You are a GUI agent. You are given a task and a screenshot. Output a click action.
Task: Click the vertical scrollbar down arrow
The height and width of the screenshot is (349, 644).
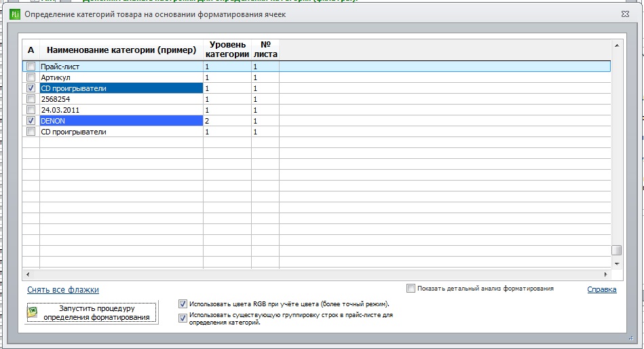click(x=616, y=263)
